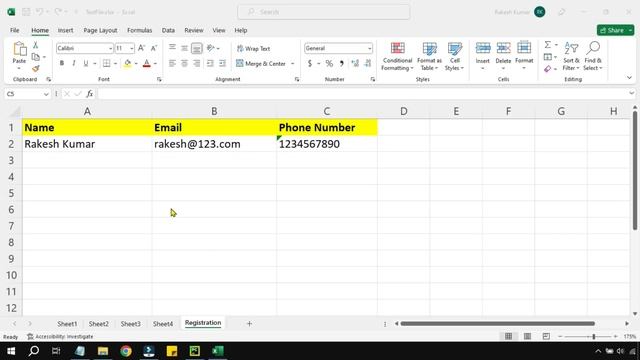
Task: Toggle Underline formatting
Action: pos(86,63)
